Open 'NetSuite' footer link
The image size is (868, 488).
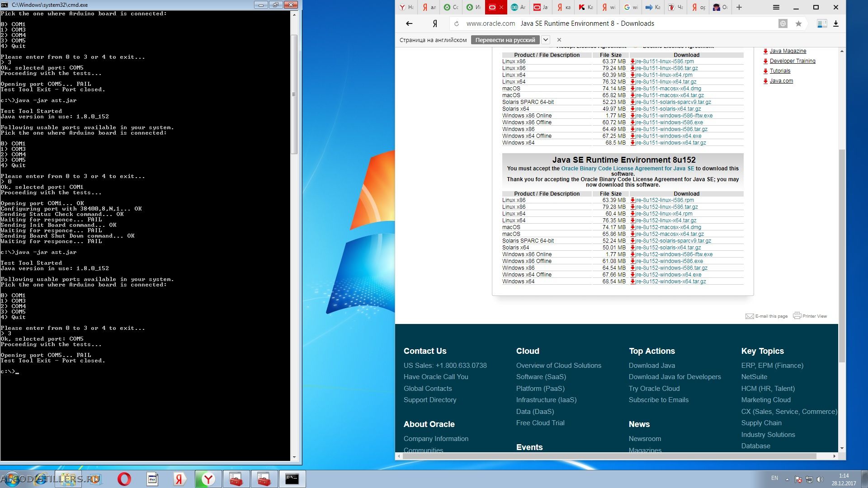click(754, 377)
